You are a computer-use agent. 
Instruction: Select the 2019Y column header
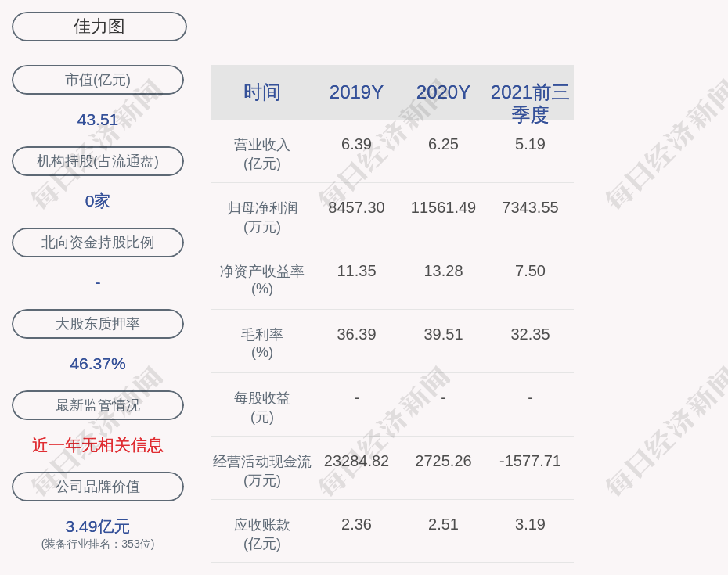pyautogui.click(x=356, y=92)
